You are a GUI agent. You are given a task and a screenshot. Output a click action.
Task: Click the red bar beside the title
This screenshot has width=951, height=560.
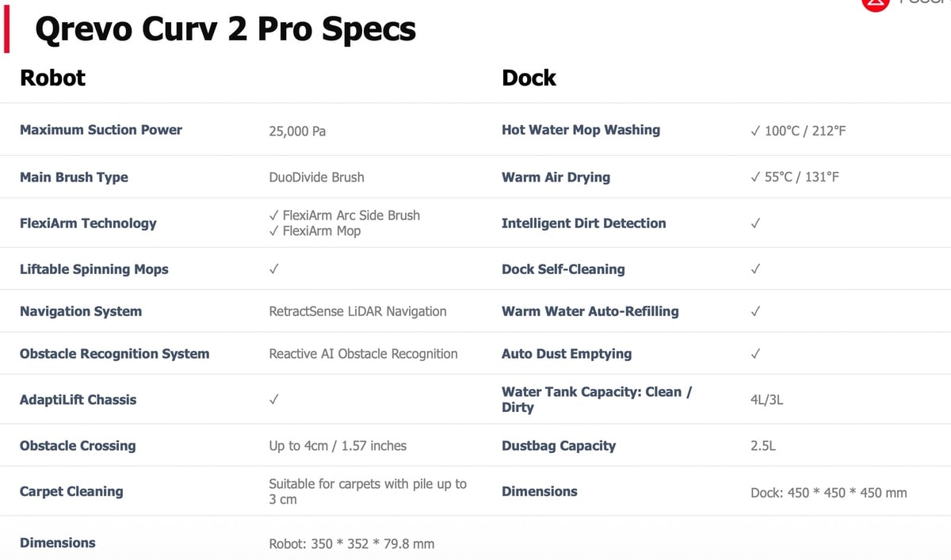point(6,31)
